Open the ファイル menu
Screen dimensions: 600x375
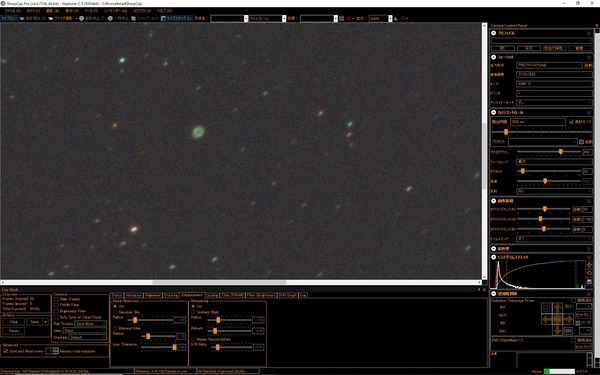(13, 11)
